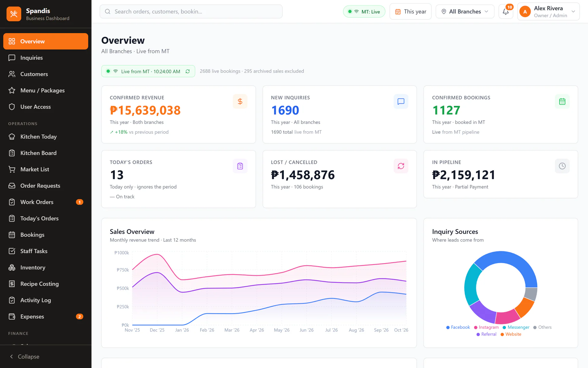This screenshot has height=368, width=588.
Task: Click Confirmed Bookings calendar icon
Action: tap(562, 102)
